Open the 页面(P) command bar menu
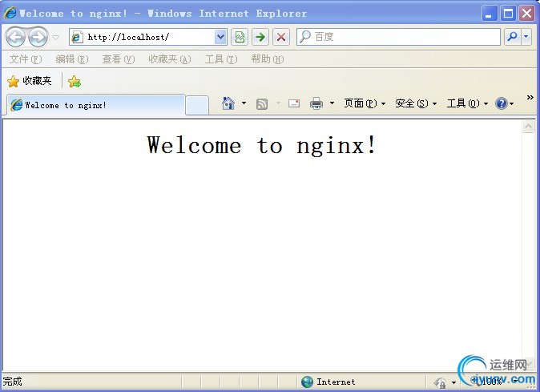Screen dimensions: 540x392 coord(365,103)
